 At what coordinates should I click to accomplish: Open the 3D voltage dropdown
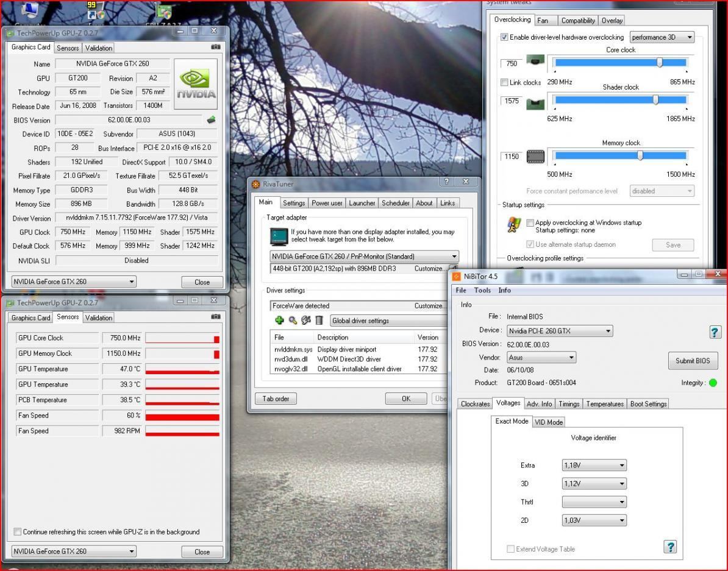tap(594, 484)
